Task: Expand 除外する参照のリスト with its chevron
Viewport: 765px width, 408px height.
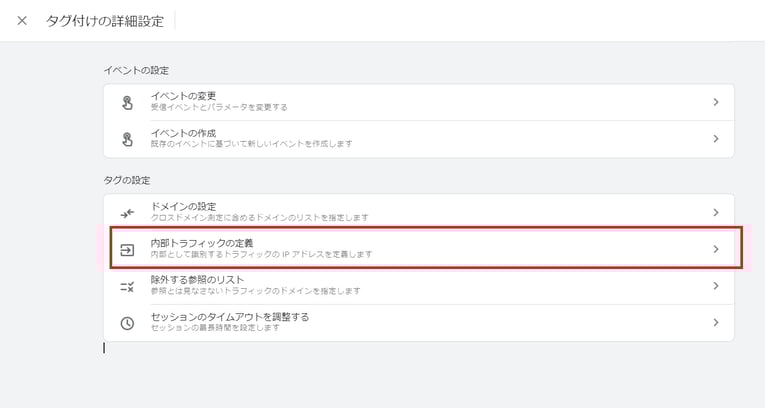Action: pyautogui.click(x=716, y=286)
